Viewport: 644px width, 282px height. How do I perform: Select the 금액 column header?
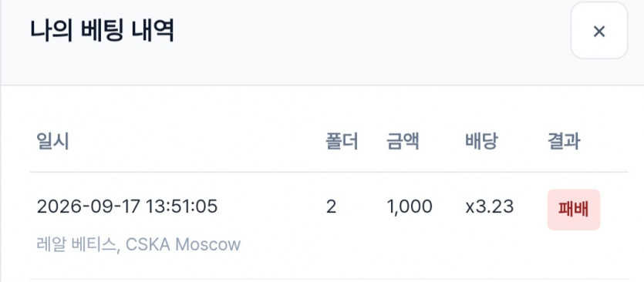pos(403,142)
